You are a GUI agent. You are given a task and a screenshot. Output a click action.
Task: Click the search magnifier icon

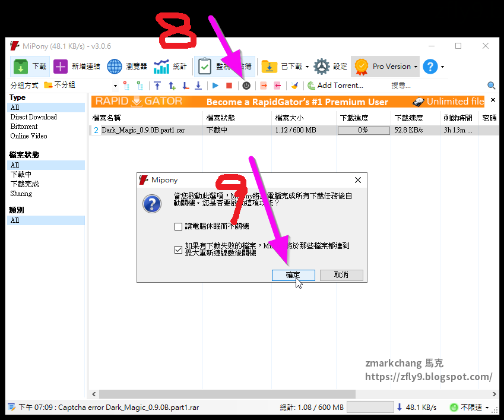coord(491,86)
